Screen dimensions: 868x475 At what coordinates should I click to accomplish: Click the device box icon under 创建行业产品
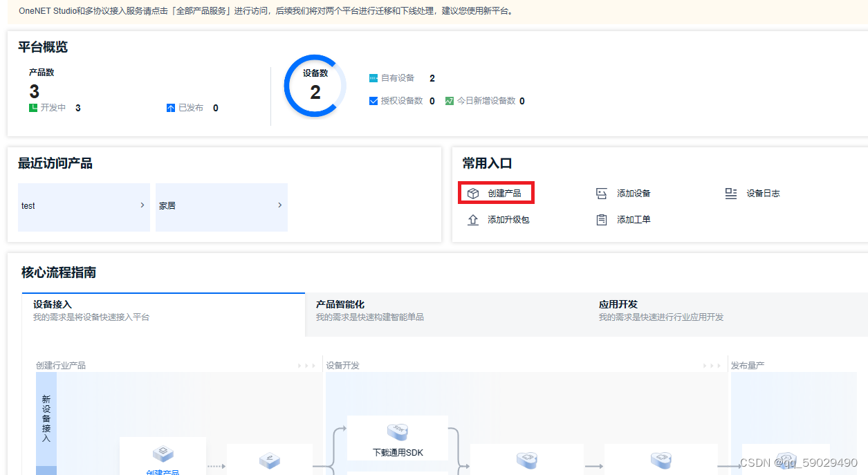coord(163,453)
